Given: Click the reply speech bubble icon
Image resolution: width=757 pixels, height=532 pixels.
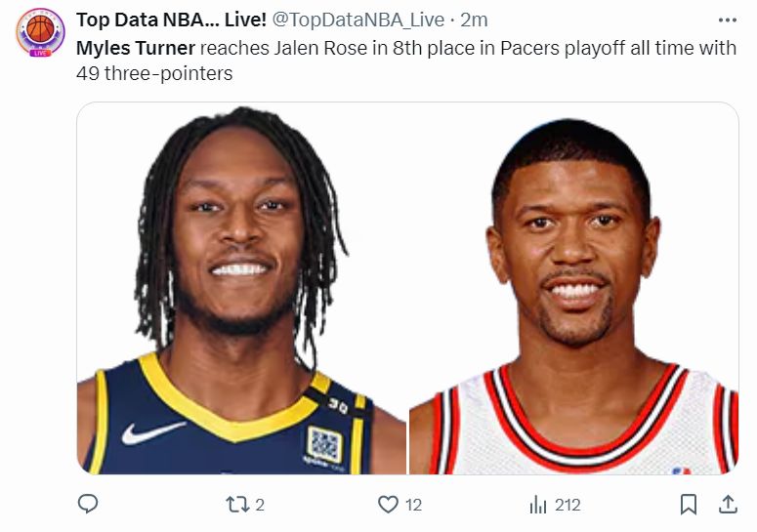Looking at the screenshot, I should tap(88, 504).
